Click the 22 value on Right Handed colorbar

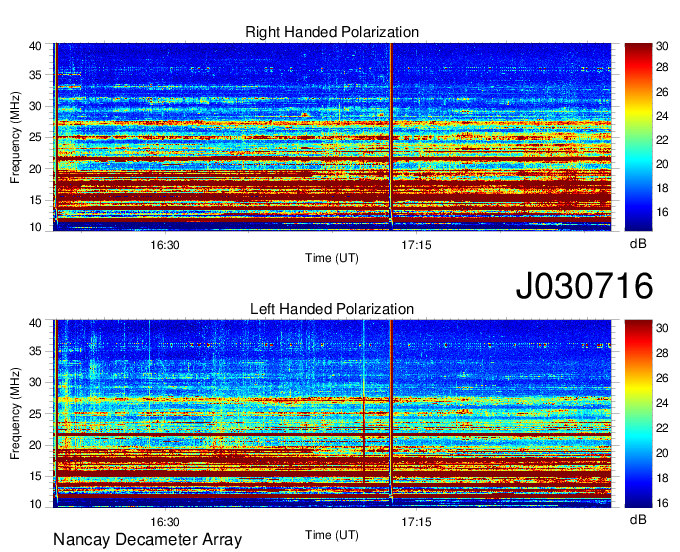662,140
